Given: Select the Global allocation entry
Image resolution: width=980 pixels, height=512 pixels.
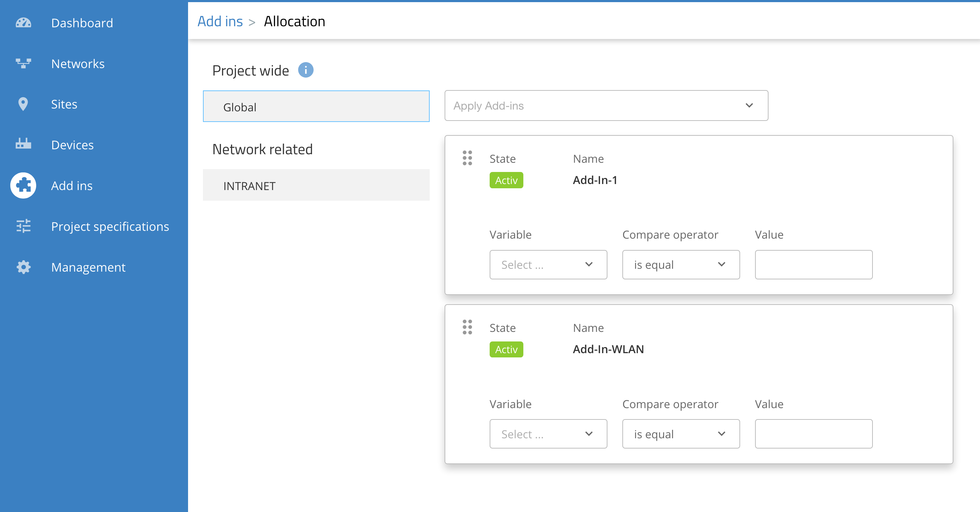Looking at the screenshot, I should click(316, 106).
